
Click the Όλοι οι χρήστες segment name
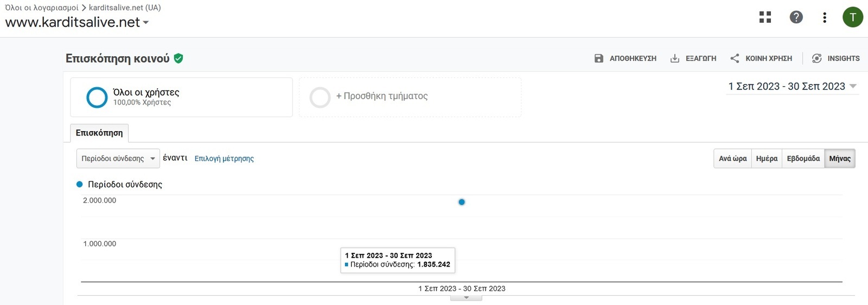tap(146, 93)
